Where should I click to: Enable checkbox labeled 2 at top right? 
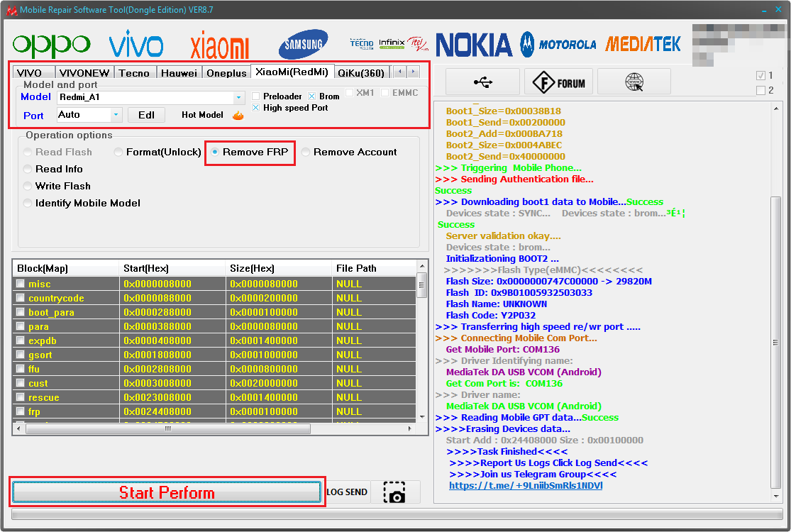coord(760,91)
